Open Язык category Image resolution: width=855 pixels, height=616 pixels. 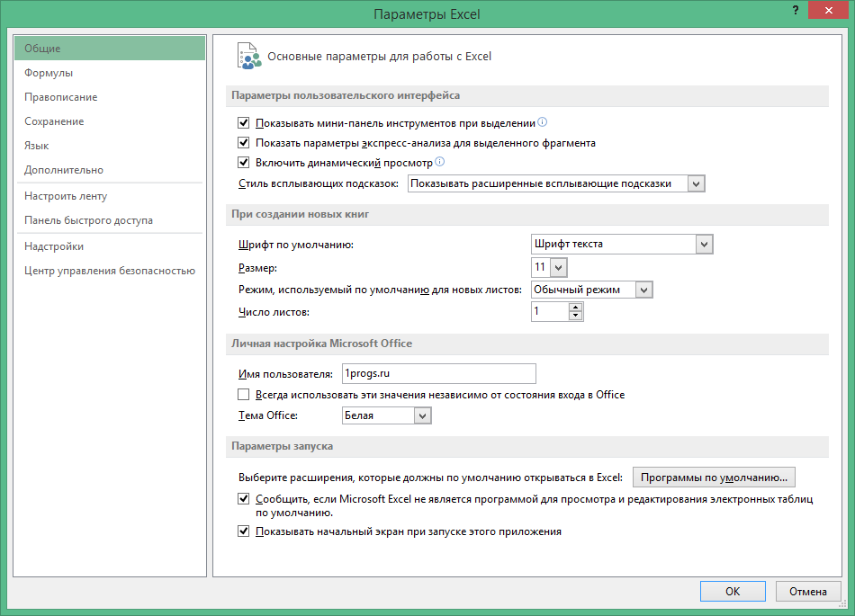pos(110,146)
